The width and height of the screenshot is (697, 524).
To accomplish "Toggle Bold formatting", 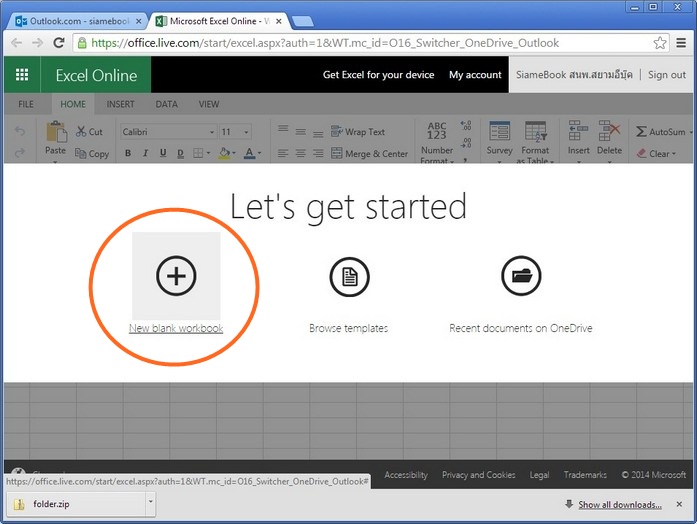I will (128, 153).
